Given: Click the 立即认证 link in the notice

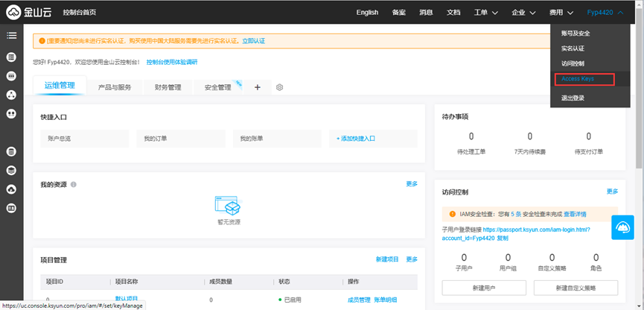Looking at the screenshot, I should coord(253,41).
